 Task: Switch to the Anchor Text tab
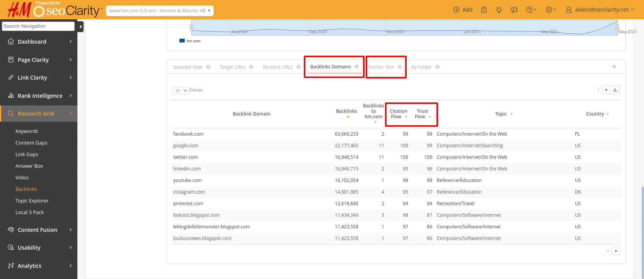(381, 67)
